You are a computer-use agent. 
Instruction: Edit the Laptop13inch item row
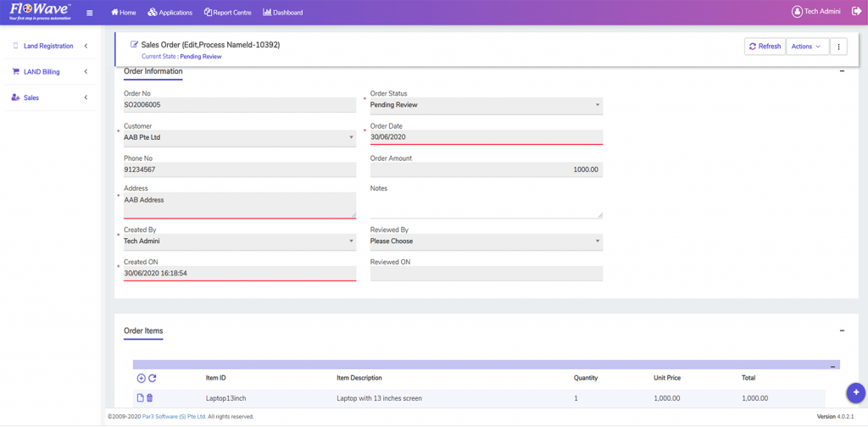140,397
